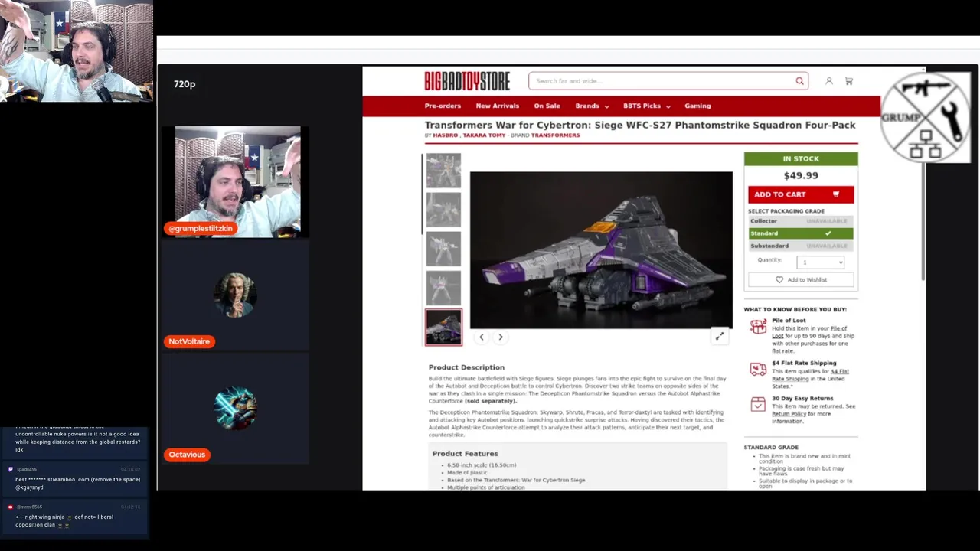
Task: Open the On Sale page
Action: (547, 106)
